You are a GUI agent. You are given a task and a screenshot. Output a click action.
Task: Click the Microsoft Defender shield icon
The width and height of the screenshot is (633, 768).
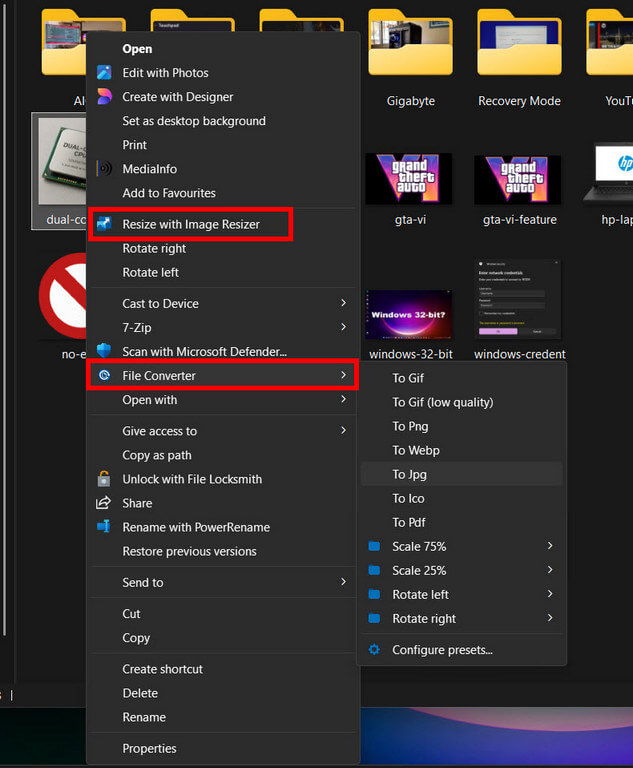click(x=103, y=351)
